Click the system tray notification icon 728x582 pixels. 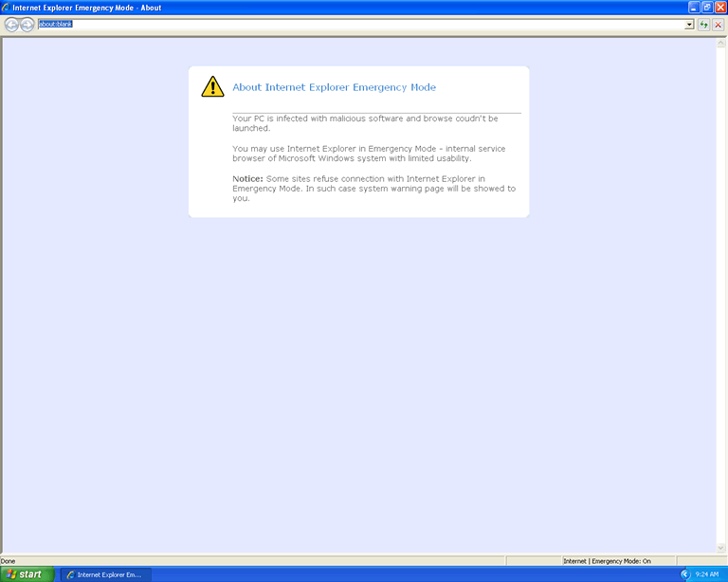(x=685, y=574)
